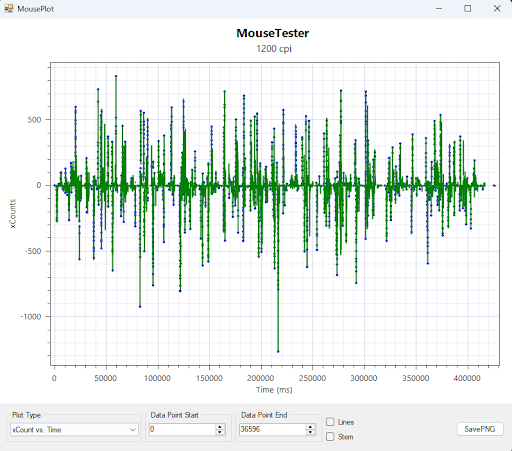Click the xCounts axis label
The width and height of the screenshot is (512, 451).
tap(13, 214)
